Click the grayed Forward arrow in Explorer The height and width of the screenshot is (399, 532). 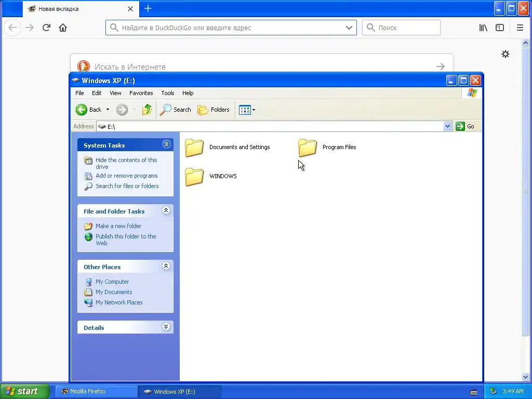point(122,110)
